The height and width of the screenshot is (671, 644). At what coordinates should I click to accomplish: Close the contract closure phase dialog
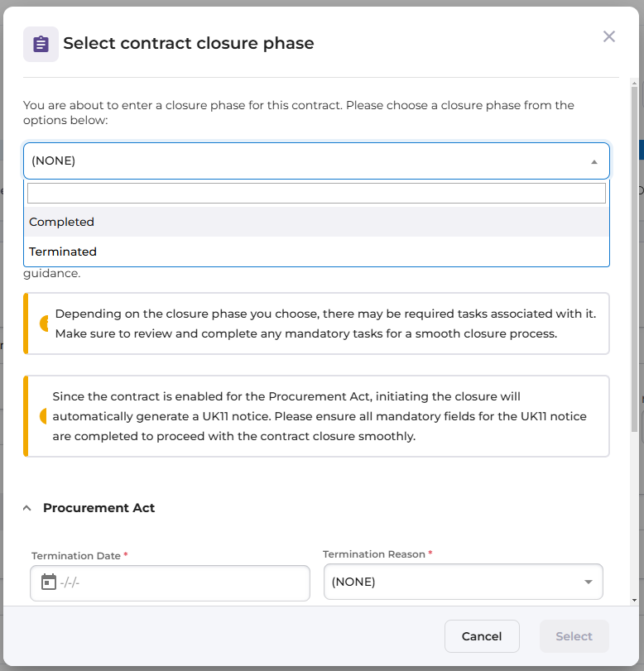(609, 36)
